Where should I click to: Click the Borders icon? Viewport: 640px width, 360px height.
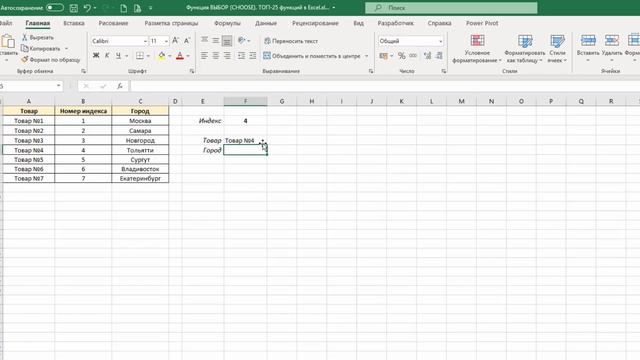(140, 56)
